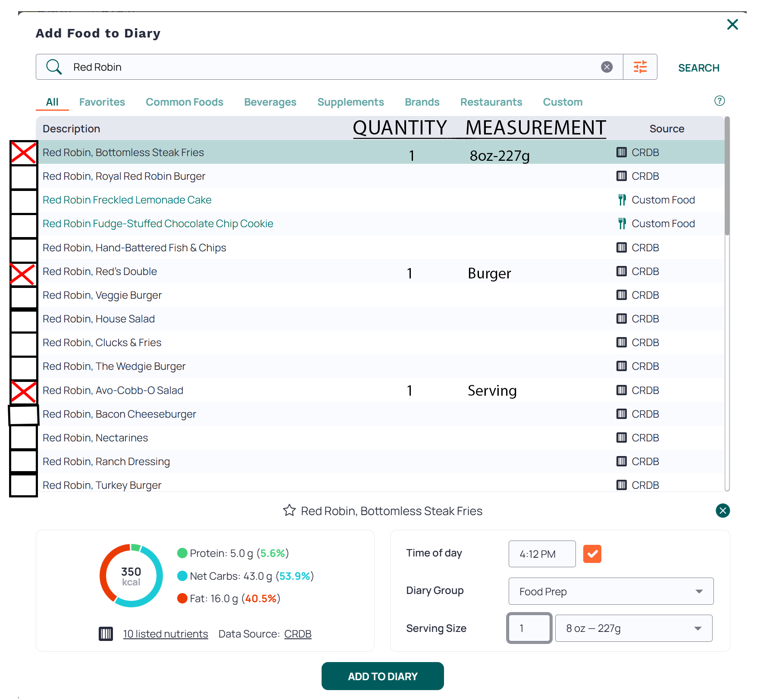This screenshot has height=700, width=760.
Task: Click the CRDB icon for Veggie Burger
Action: (x=621, y=295)
